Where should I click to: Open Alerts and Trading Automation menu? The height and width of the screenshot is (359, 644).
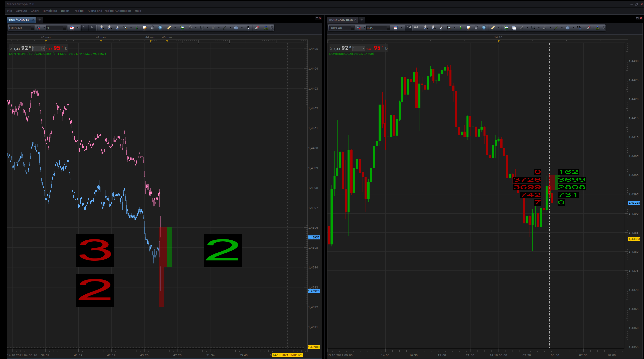(109, 11)
